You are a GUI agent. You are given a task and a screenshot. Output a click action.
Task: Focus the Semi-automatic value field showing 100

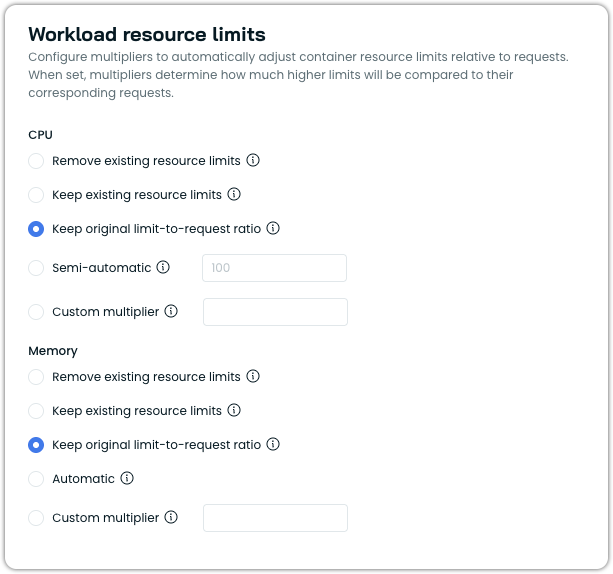click(x=274, y=268)
